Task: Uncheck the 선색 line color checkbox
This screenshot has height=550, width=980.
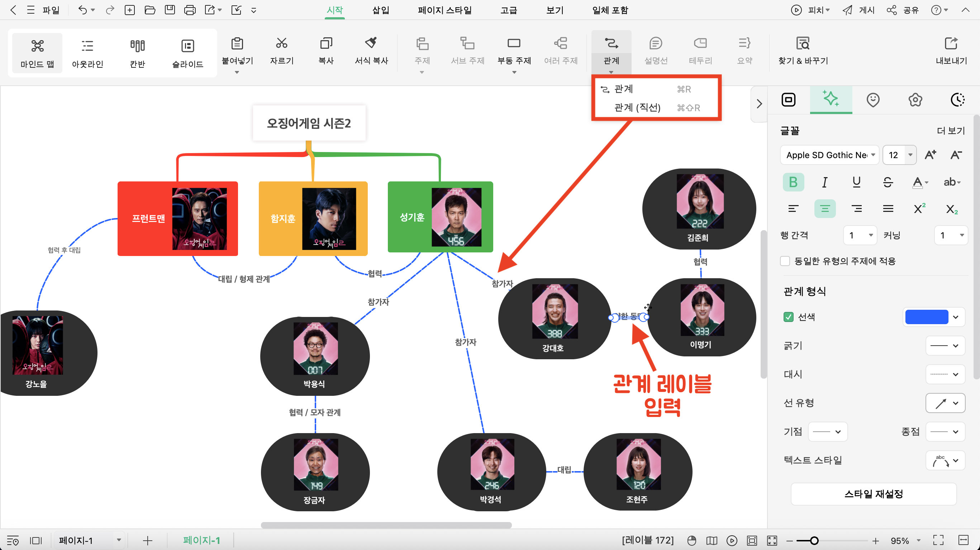Action: (x=788, y=317)
